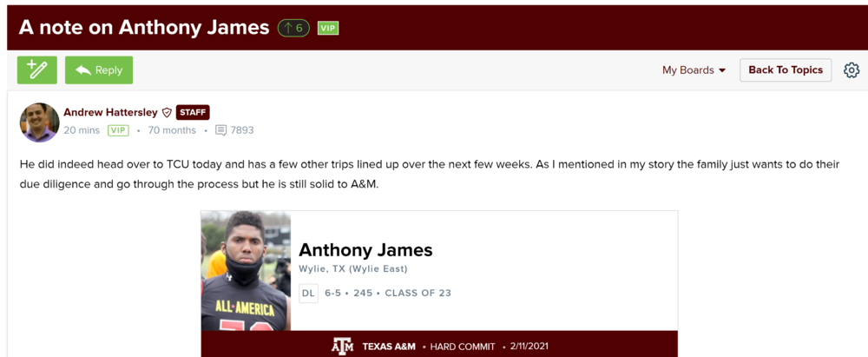Click the VIP badge under the author name
Viewport: 868px width, 357px height.
pyautogui.click(x=118, y=131)
